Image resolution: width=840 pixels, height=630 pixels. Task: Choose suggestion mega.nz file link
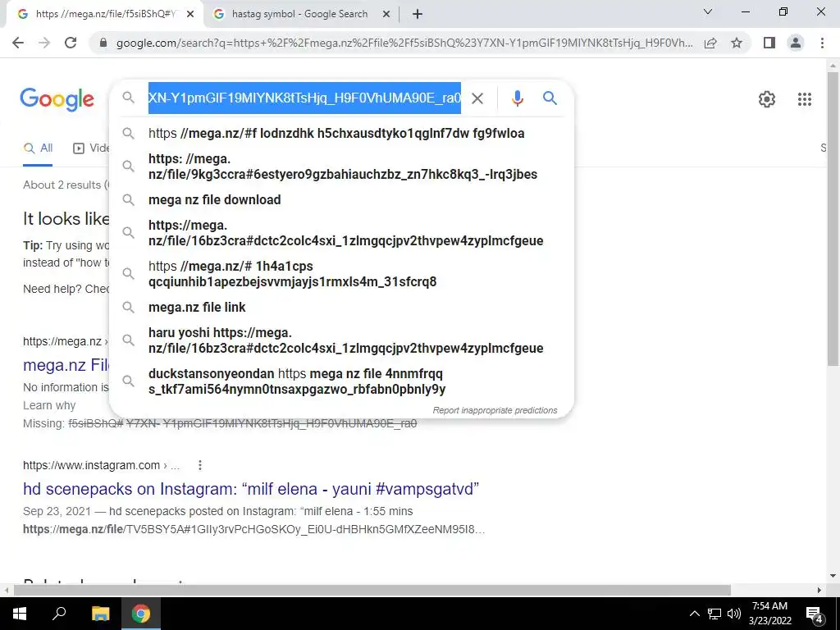[341, 308]
